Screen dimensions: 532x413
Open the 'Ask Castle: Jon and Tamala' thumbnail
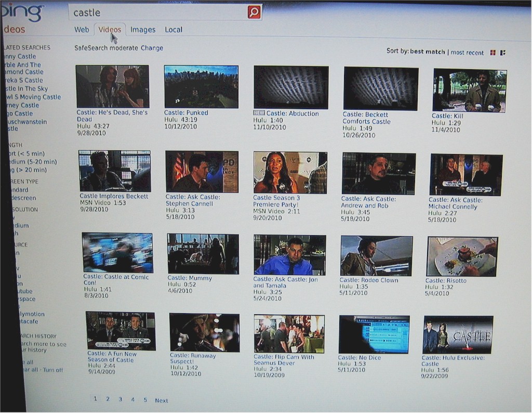click(290, 255)
